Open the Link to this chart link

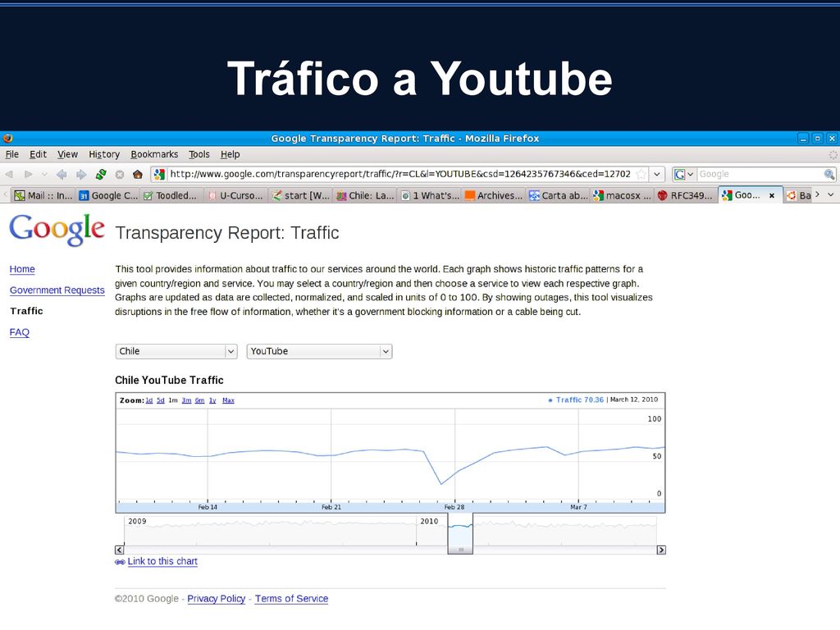tap(162, 561)
